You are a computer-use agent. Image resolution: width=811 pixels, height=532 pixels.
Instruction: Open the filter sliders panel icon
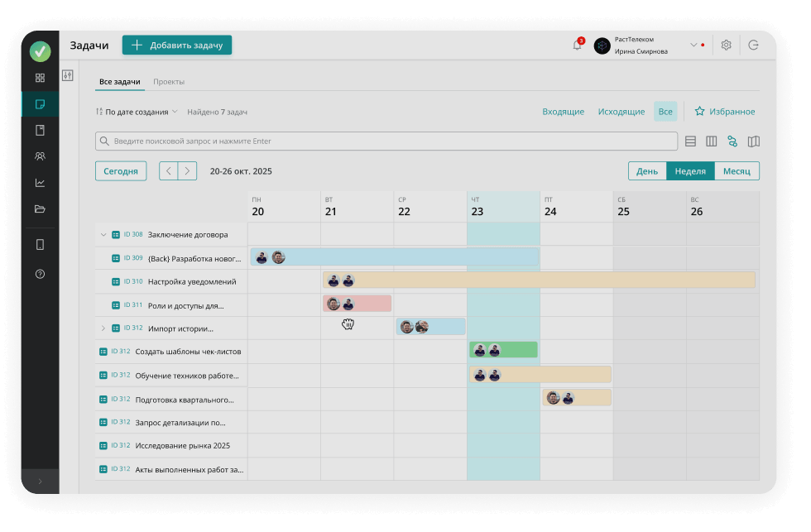[x=68, y=76]
